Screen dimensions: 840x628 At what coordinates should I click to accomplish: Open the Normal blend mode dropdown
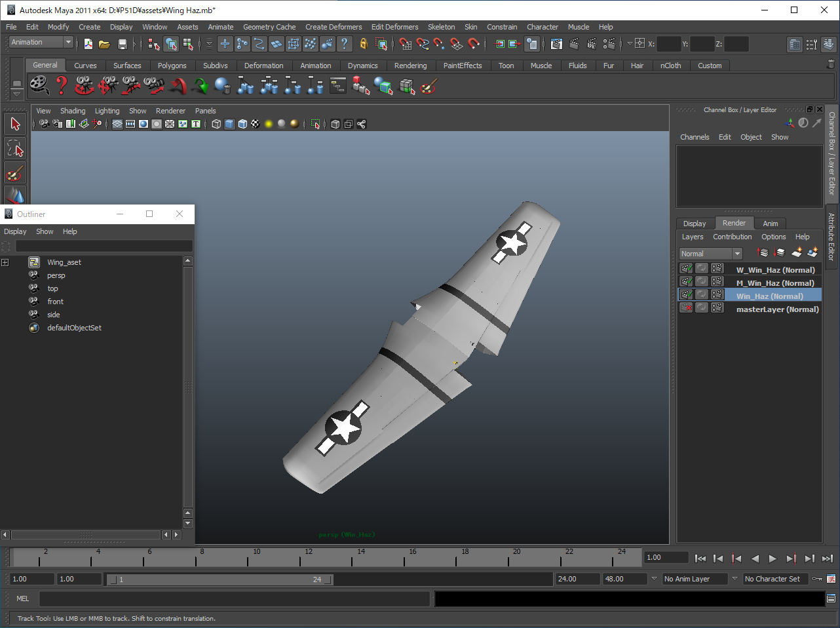click(710, 254)
